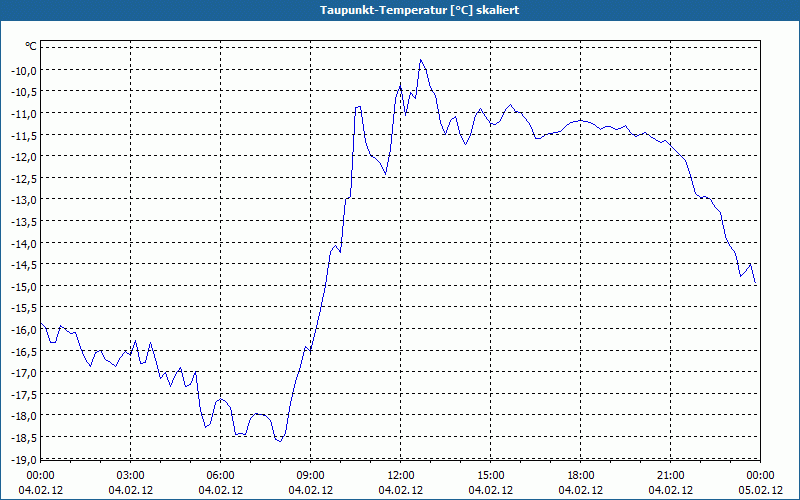Screen dimensions: 800x500
Task: Click the title "Taupunkt-Temperatur [°C] skaliert"
Action: (419, 10)
